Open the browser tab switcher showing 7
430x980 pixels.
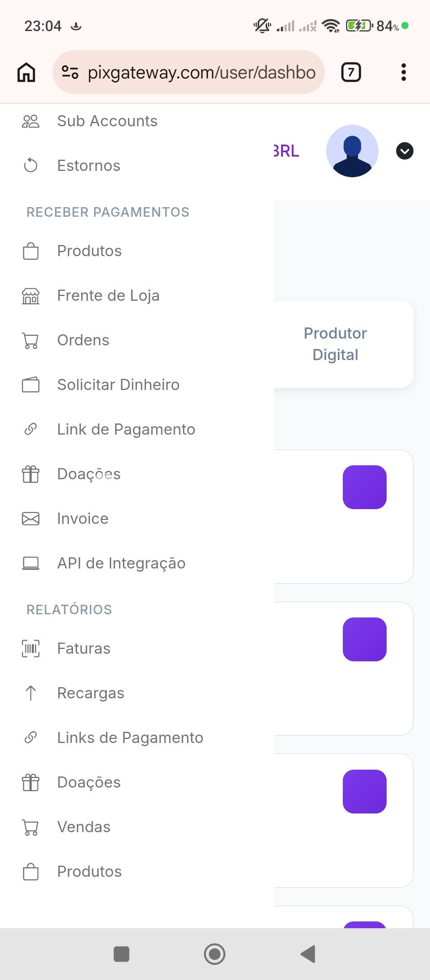click(351, 72)
